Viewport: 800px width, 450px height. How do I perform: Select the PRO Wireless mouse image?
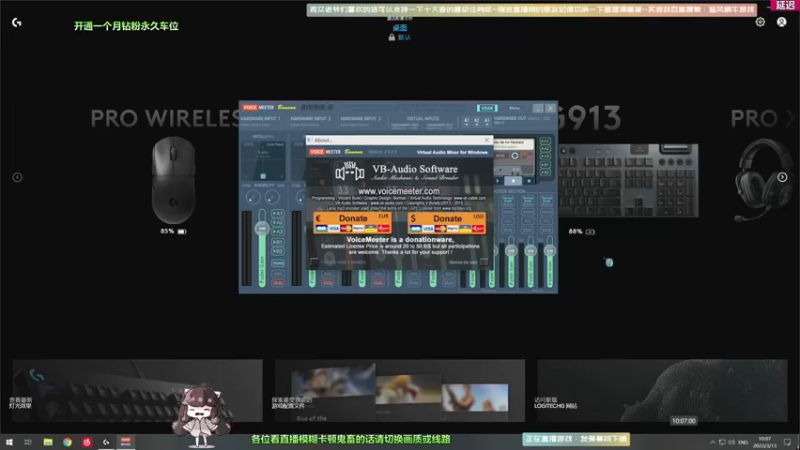coord(173,180)
